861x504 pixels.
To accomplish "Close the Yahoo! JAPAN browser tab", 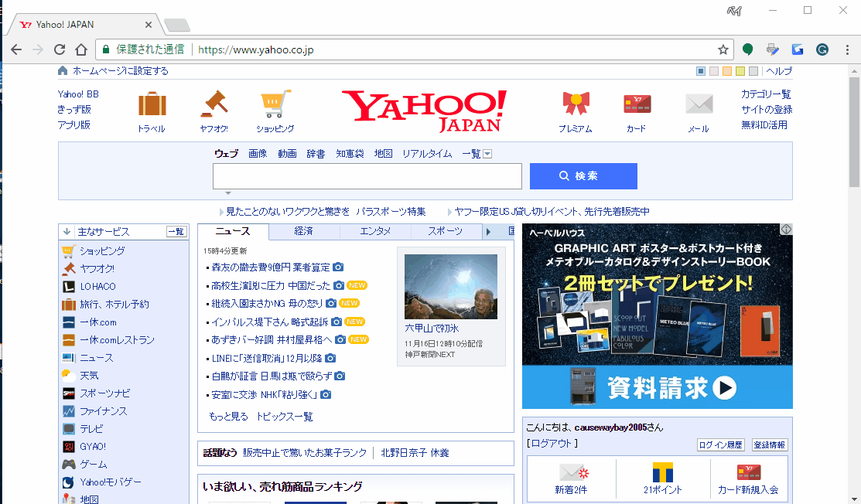I will point(149,25).
